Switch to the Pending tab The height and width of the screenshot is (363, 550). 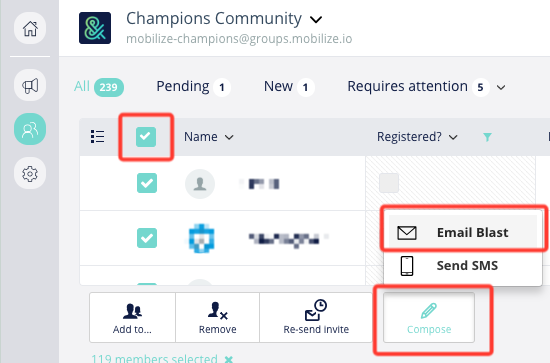(x=193, y=87)
